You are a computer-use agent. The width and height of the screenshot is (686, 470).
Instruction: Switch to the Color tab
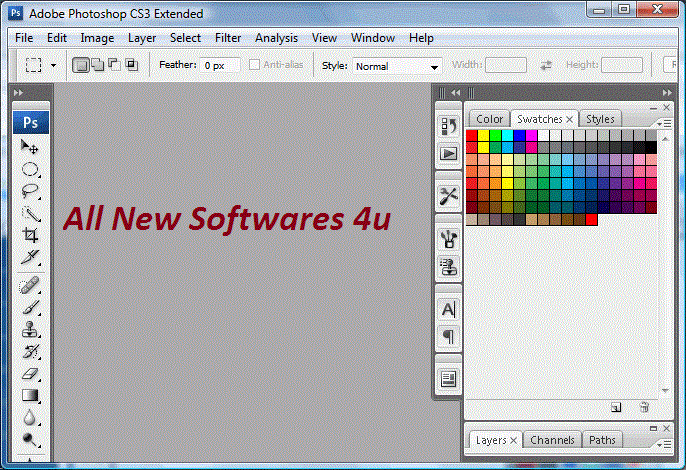click(x=489, y=119)
